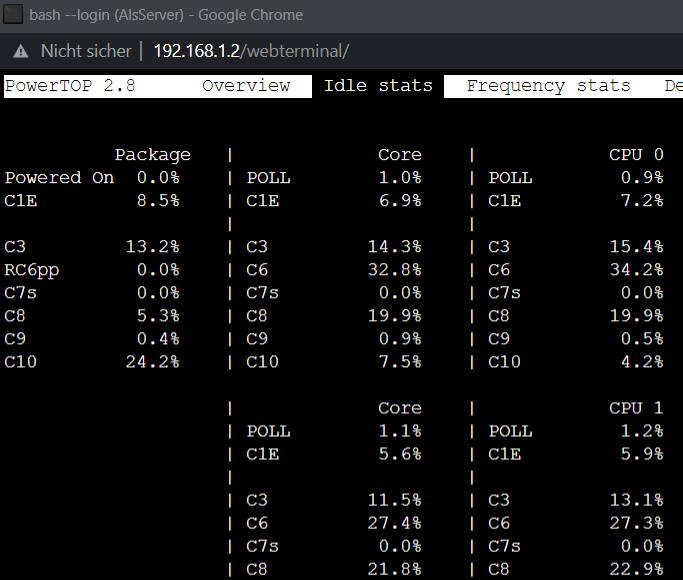Click the CPU 0 C10 value 4.2%
This screenshot has width=683, height=580.
642,362
